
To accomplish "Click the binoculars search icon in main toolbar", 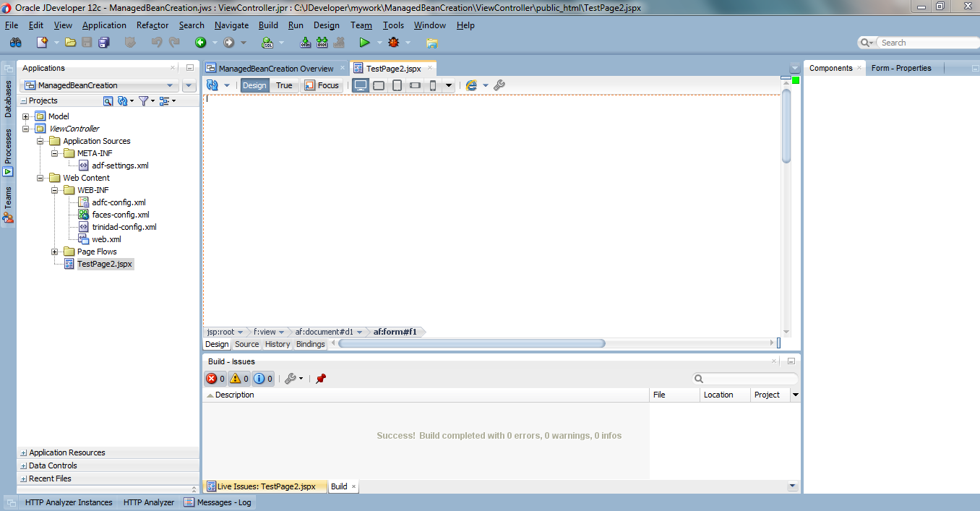I will point(15,43).
